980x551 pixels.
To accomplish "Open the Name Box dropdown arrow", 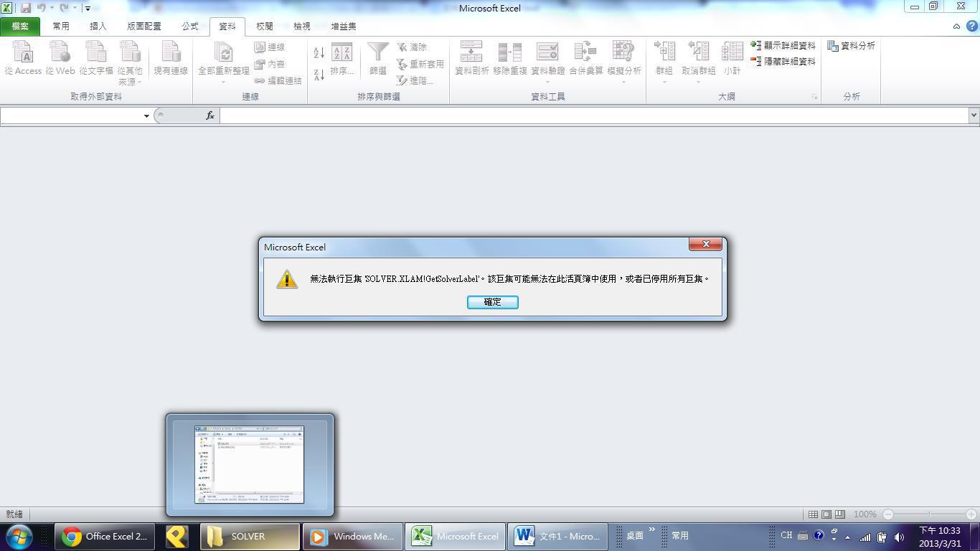I will tap(146, 116).
